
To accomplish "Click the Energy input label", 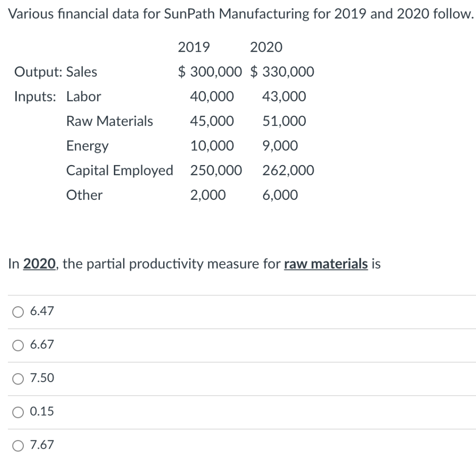I will (x=87, y=146).
